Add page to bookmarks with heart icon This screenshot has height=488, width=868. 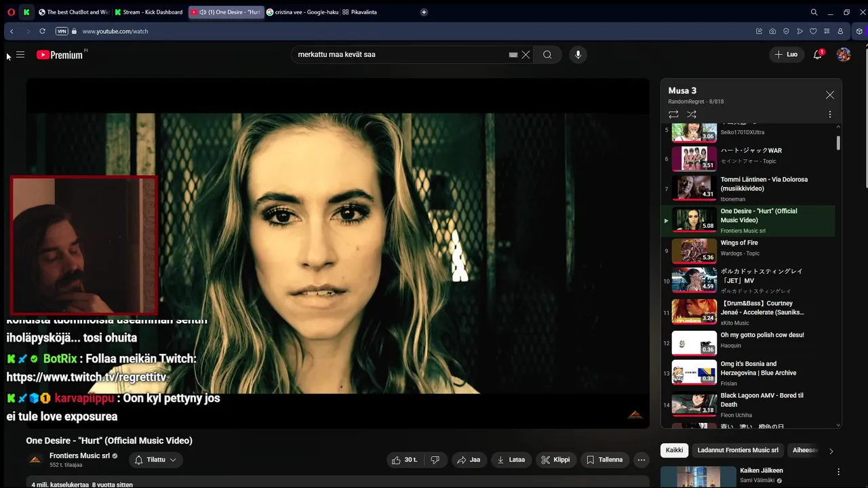pyautogui.click(x=813, y=31)
